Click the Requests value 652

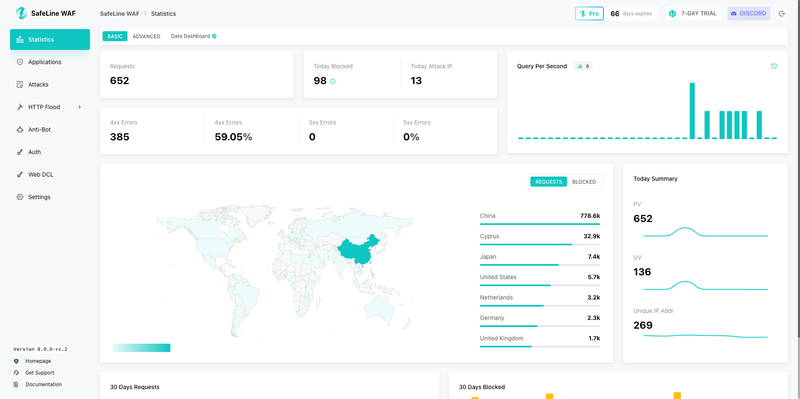click(119, 81)
